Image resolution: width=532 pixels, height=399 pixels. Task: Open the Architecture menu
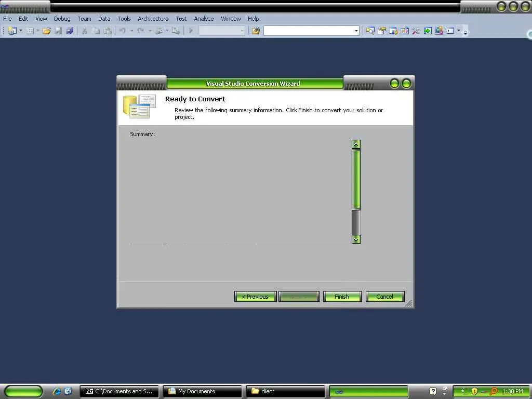point(153,19)
